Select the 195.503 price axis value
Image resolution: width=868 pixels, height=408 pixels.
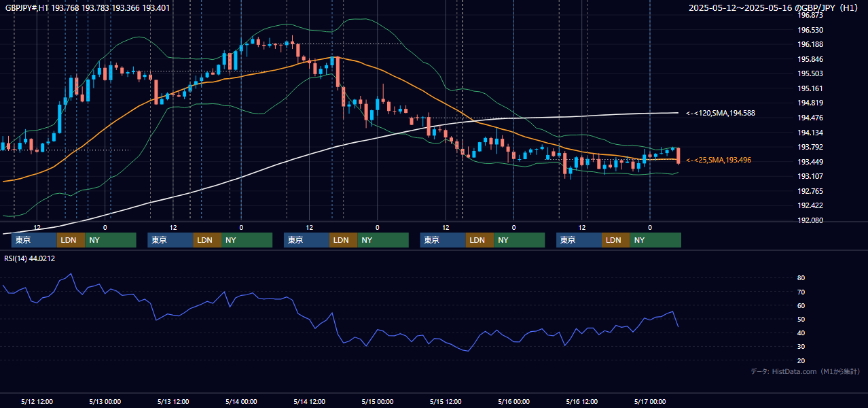[810, 73]
